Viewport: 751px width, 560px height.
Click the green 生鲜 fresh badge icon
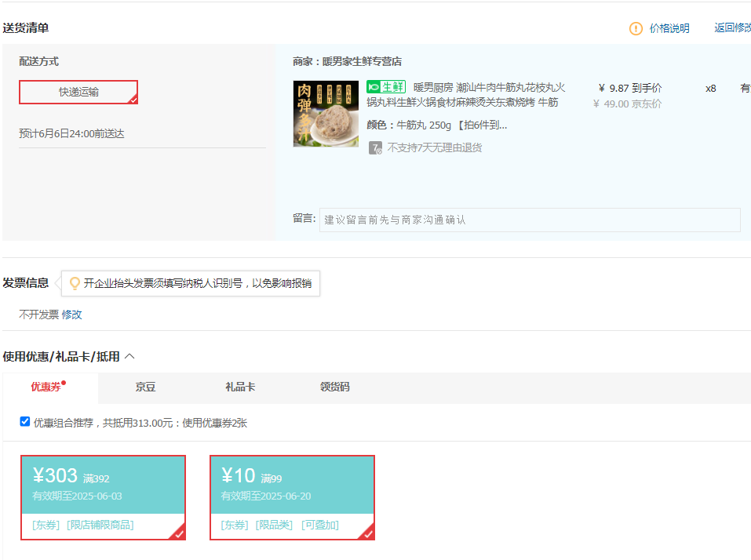tap(386, 86)
